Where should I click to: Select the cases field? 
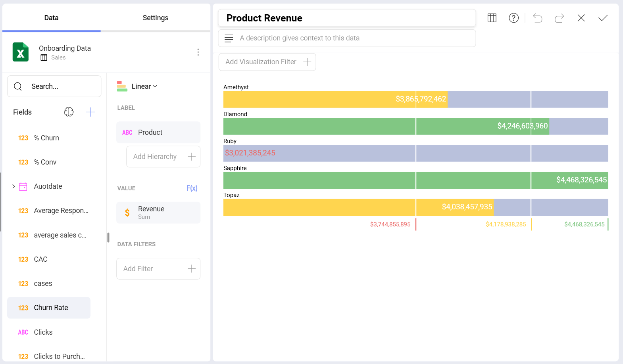coord(49,284)
